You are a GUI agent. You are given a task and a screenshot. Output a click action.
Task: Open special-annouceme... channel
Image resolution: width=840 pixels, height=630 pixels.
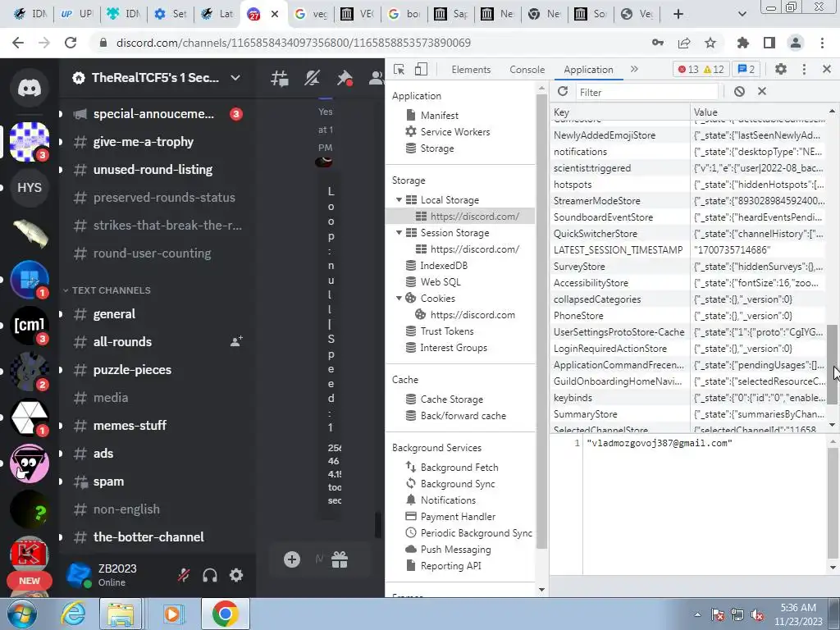point(154,113)
